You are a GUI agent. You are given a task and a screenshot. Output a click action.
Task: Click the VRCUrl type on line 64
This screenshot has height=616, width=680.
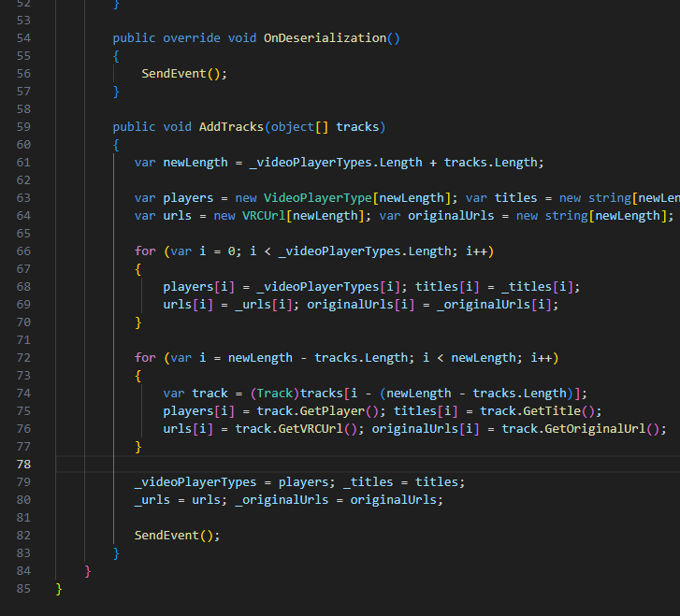coord(264,216)
